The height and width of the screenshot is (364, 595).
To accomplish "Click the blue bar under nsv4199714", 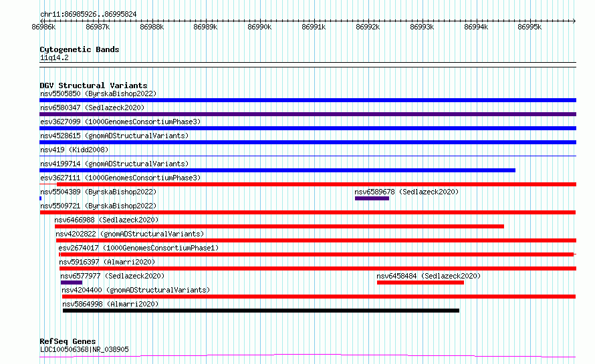I will tap(277, 170).
